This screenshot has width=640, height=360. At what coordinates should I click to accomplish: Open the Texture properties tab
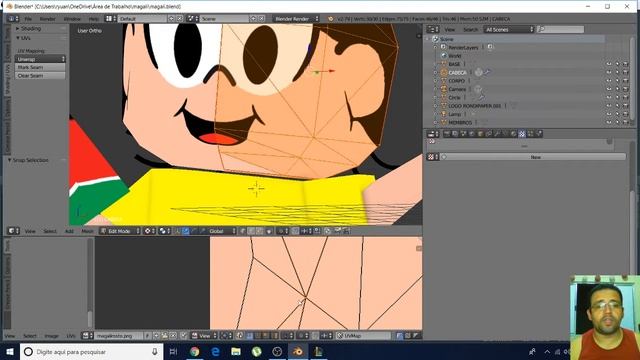coord(522,133)
